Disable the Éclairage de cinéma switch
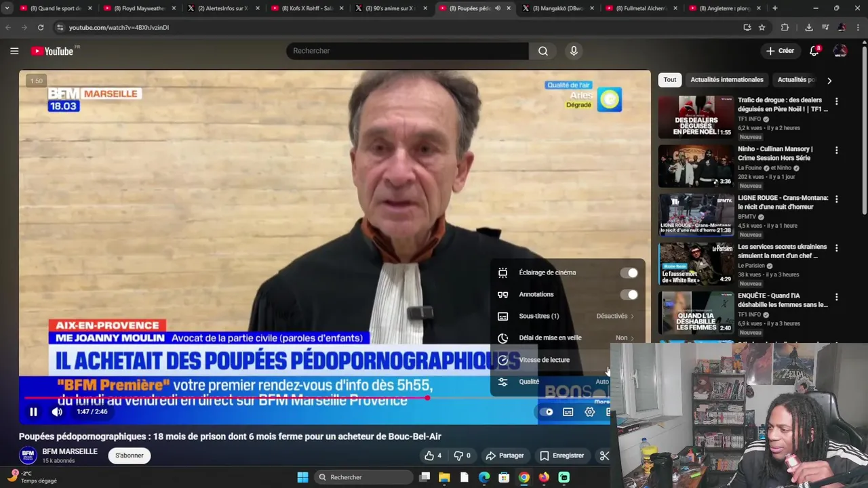This screenshot has width=868, height=488. point(629,272)
